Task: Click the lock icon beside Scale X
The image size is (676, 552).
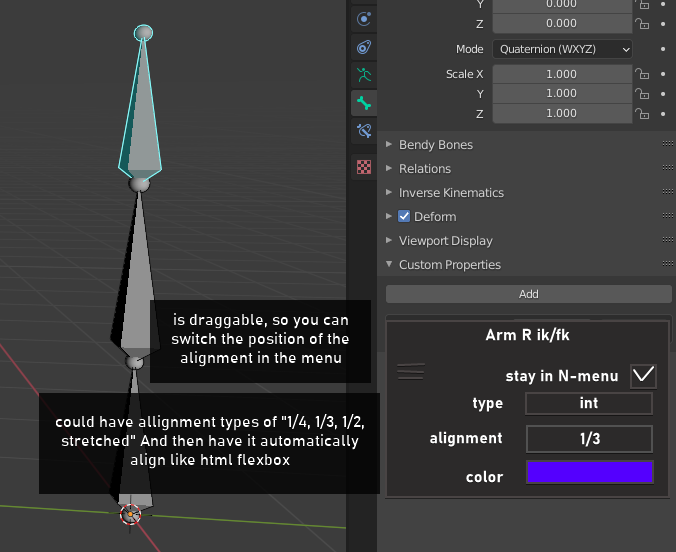Action: click(642, 74)
